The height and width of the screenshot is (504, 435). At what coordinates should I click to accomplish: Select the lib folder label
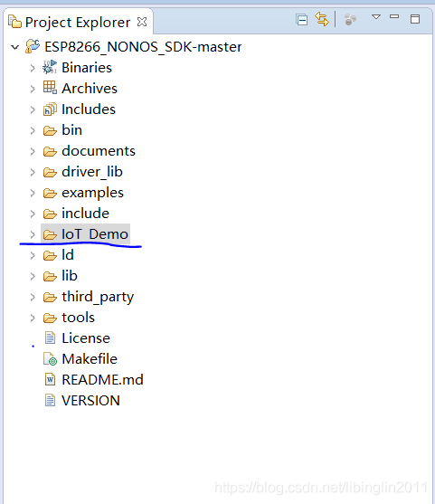70,276
